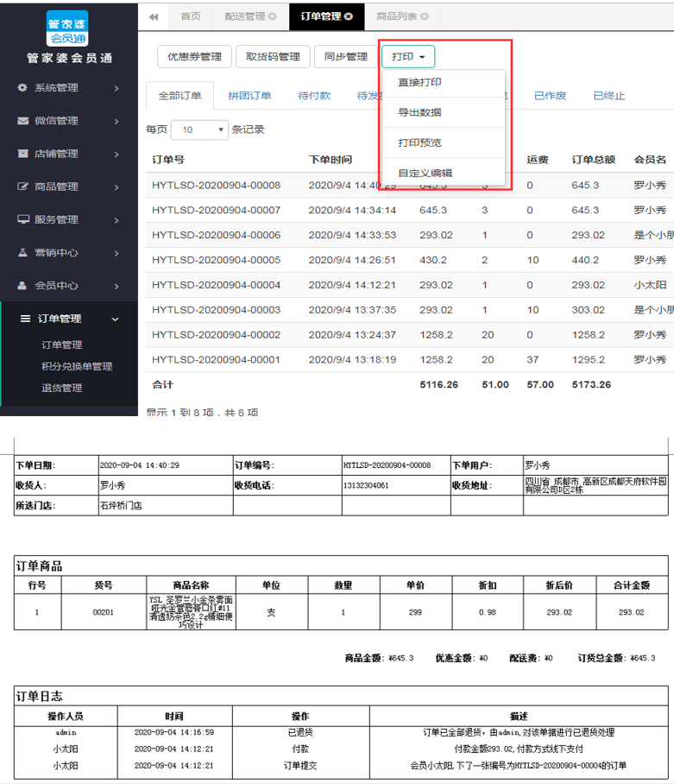Viewport: 674px width, 784px height.
Task: Click the person icon beside 会员中心
Action: [x=22, y=286]
